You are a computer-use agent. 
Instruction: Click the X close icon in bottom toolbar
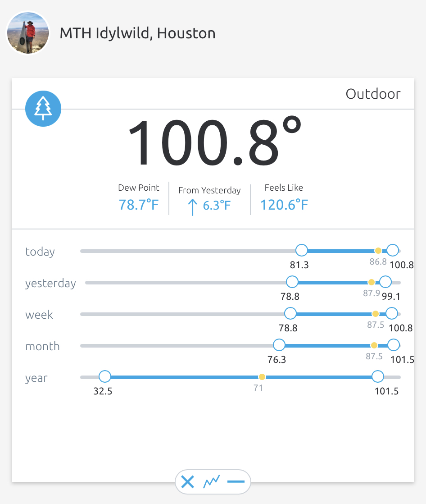point(187,482)
